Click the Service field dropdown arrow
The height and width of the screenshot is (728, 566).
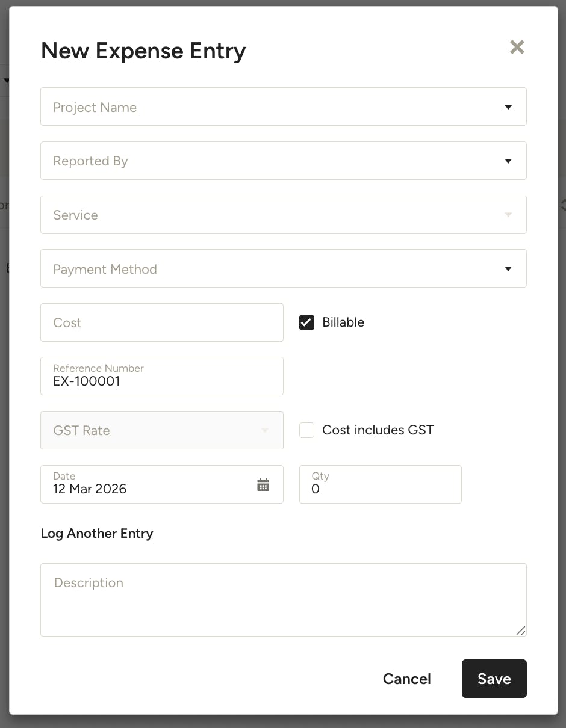(x=508, y=215)
